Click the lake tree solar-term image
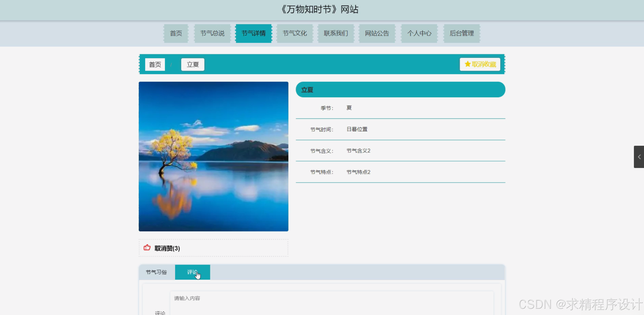Screen dimensions: 644x315 click(x=213, y=156)
